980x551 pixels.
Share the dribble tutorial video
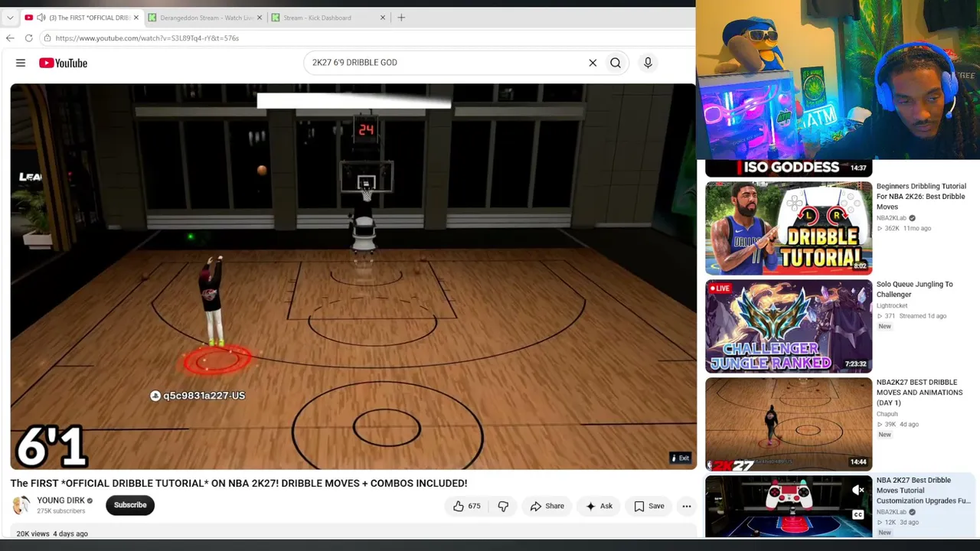[x=547, y=506]
